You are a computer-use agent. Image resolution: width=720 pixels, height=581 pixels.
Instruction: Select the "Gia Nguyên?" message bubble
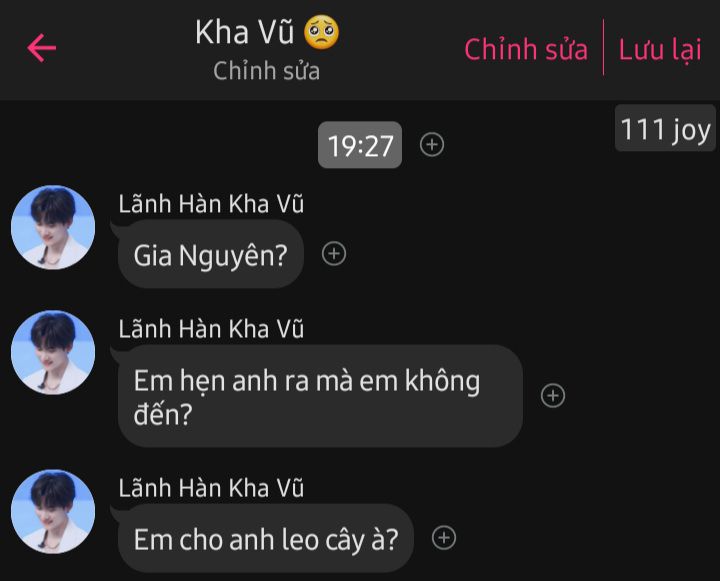[211, 254]
